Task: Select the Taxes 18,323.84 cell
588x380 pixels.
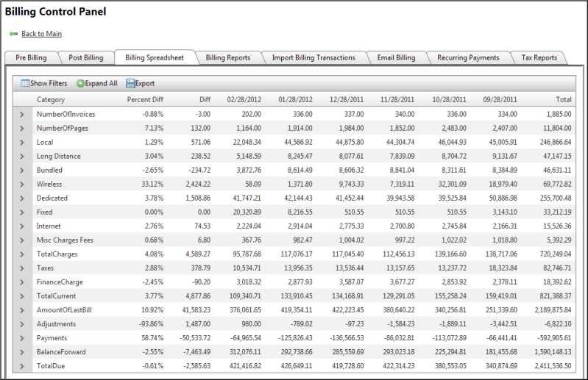Action: point(503,268)
